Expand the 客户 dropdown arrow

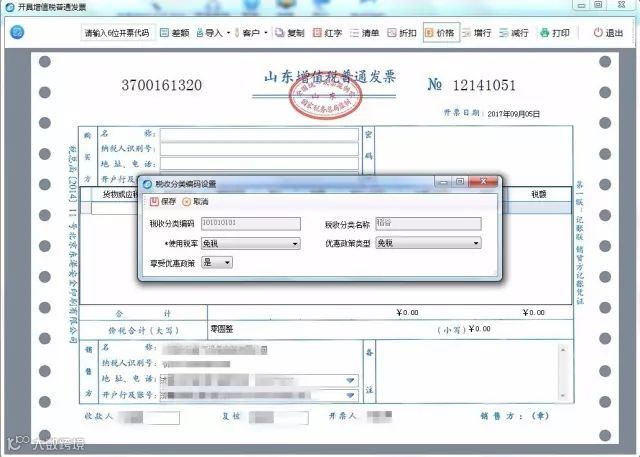266,33
